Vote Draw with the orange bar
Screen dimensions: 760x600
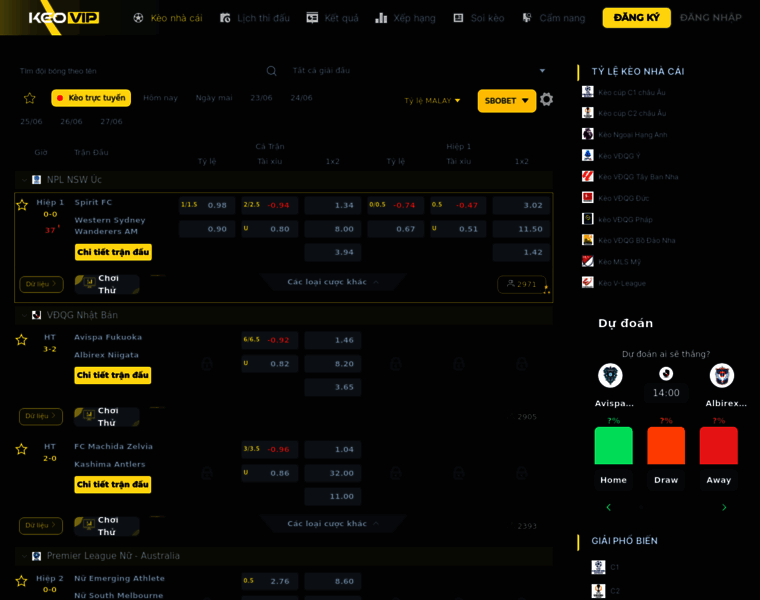coord(666,445)
